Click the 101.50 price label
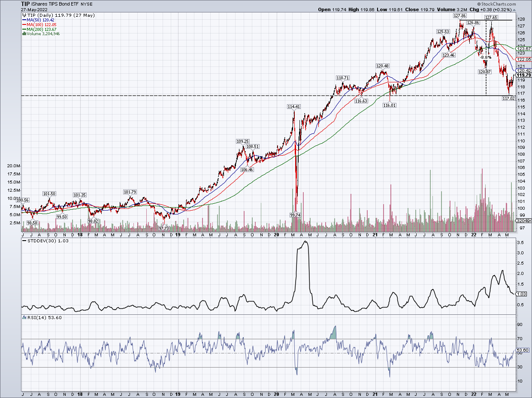Image resolution: width=532 pixels, height=398 pixels. click(49, 193)
